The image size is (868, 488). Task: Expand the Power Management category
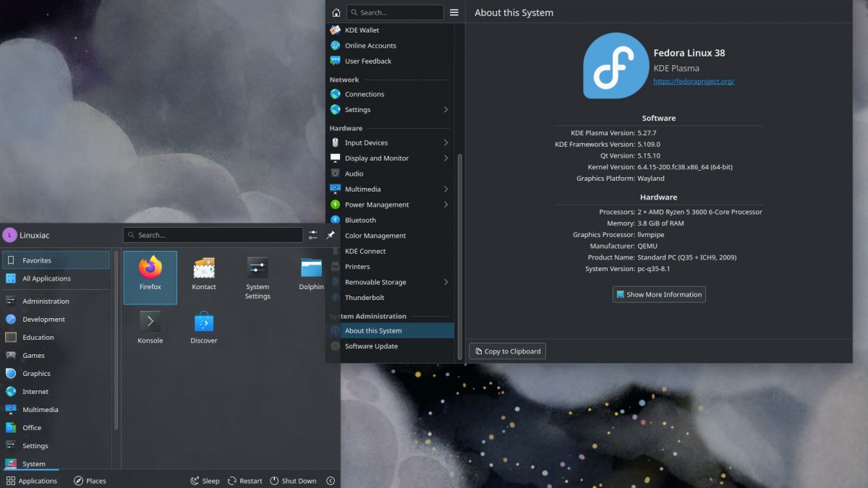point(446,205)
